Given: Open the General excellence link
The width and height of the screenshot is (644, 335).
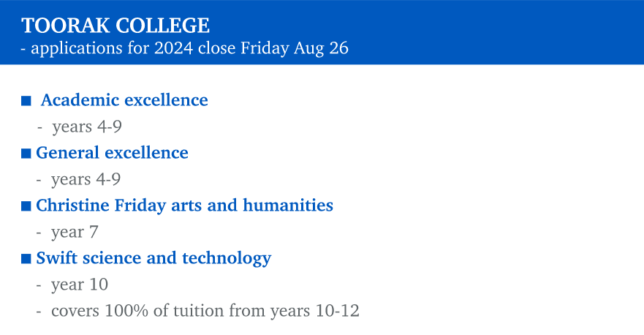Looking at the screenshot, I should pyautogui.click(x=112, y=152).
